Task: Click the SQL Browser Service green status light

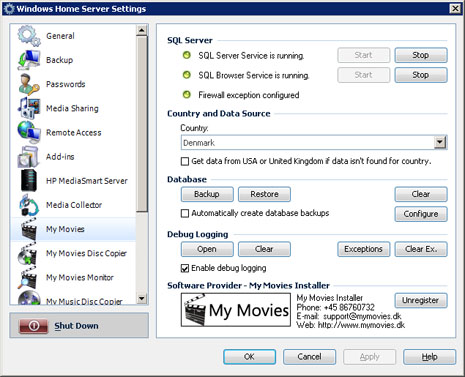Action: [187, 75]
